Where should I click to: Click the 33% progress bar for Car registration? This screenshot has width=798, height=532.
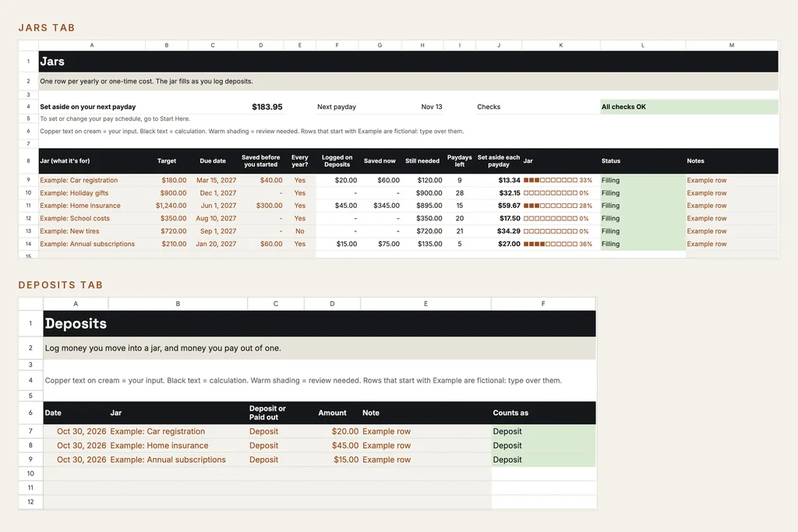[558, 180]
